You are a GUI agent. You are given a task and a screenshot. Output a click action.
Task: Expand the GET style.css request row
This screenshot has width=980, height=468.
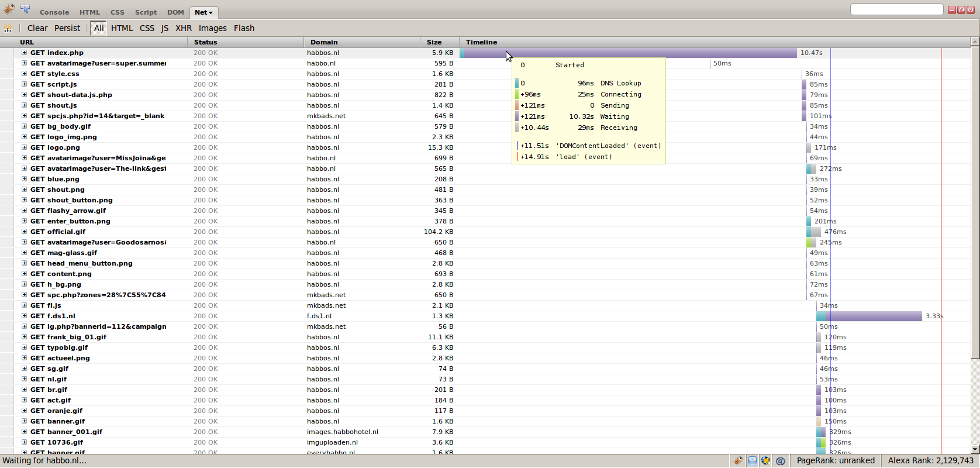tap(25, 74)
